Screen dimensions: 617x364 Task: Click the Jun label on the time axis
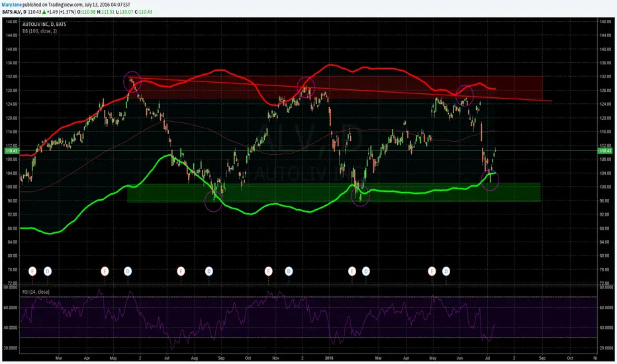pos(459,358)
